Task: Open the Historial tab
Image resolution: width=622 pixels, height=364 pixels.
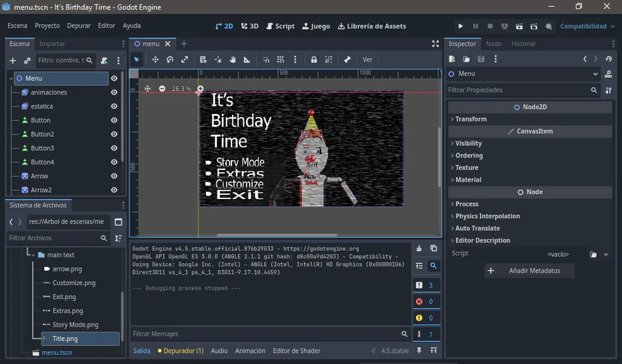Action: point(523,44)
